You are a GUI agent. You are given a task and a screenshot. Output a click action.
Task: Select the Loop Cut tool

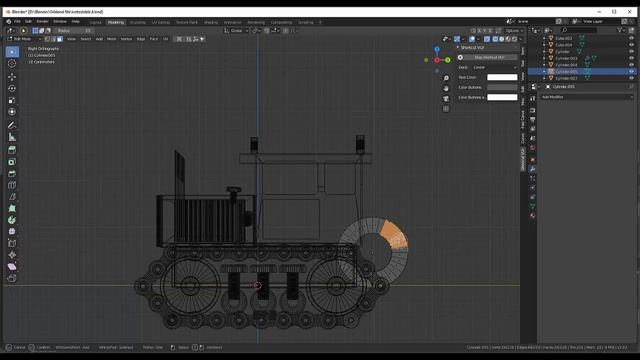click(x=12, y=185)
